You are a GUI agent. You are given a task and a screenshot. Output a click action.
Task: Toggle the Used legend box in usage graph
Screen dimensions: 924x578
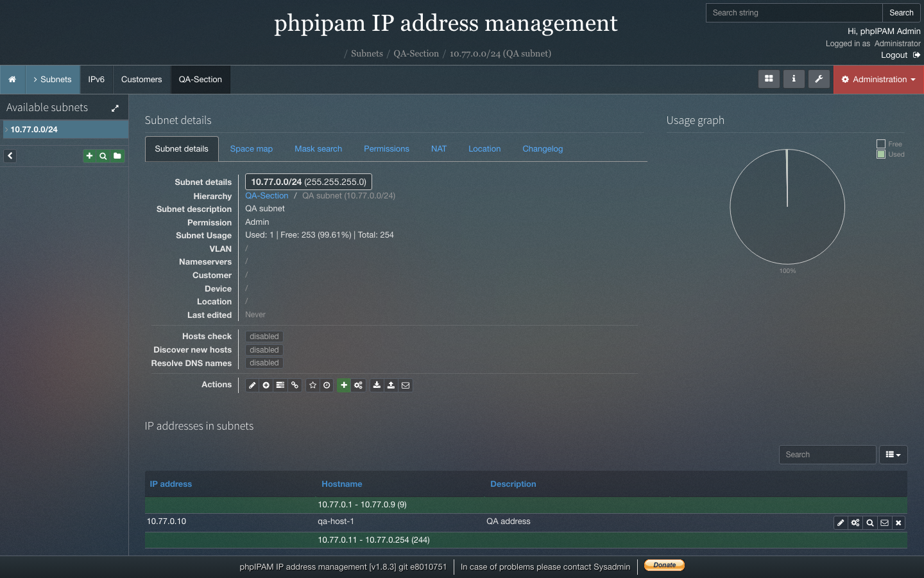[881, 154]
